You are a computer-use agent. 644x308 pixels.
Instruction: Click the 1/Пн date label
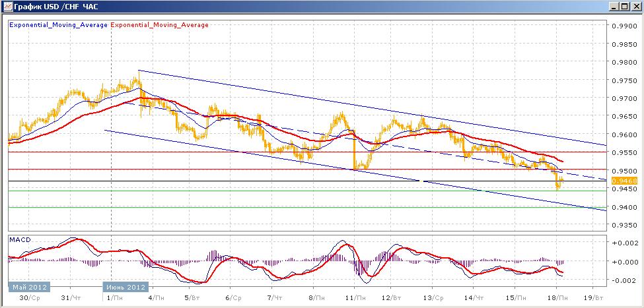114,297
